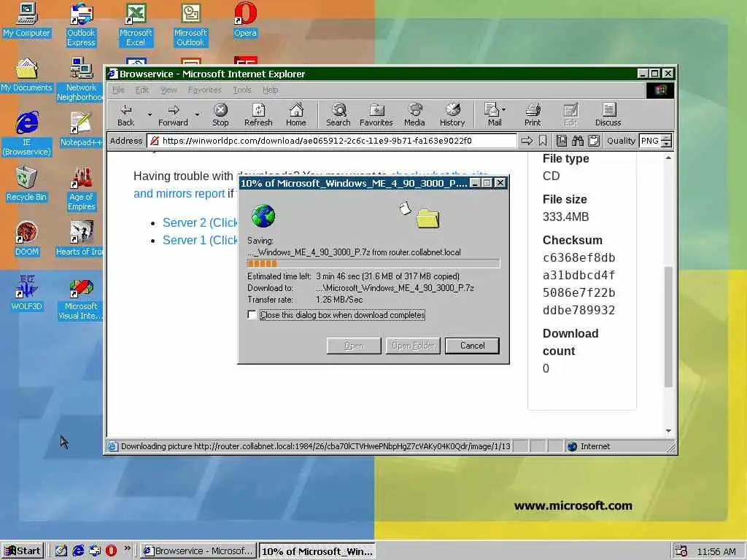
Task: Open the Start menu
Action: [x=23, y=551]
